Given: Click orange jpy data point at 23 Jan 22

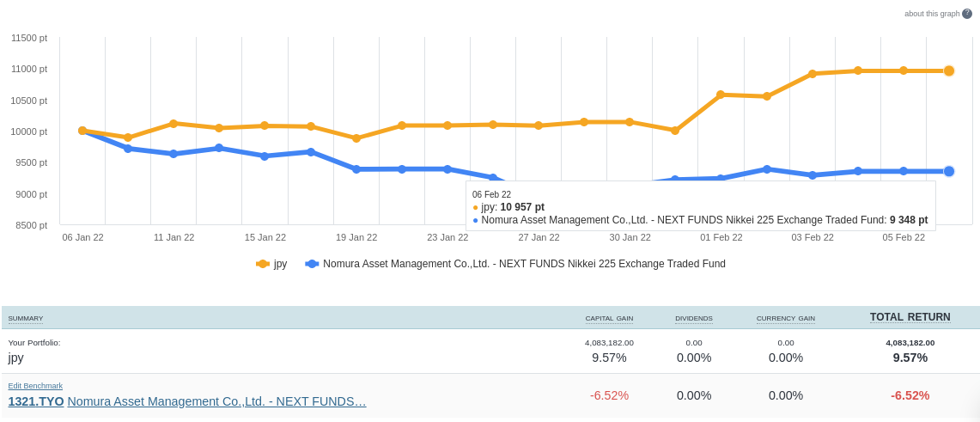Looking at the screenshot, I should coord(447,125).
